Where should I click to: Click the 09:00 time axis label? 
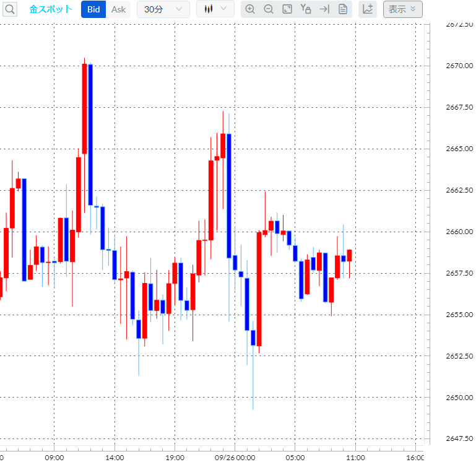click(54, 458)
